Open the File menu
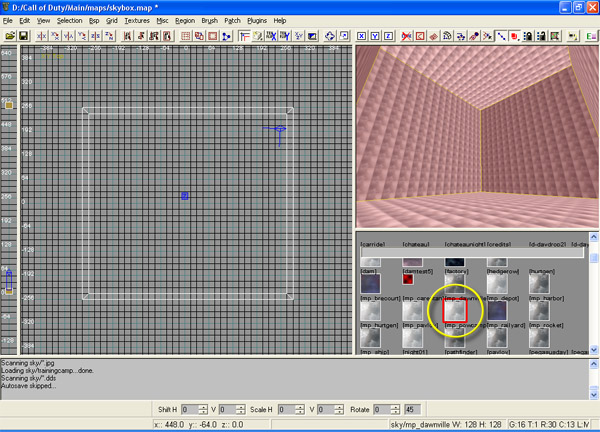Image resolution: width=600 pixels, height=432 pixels. [x=8, y=21]
